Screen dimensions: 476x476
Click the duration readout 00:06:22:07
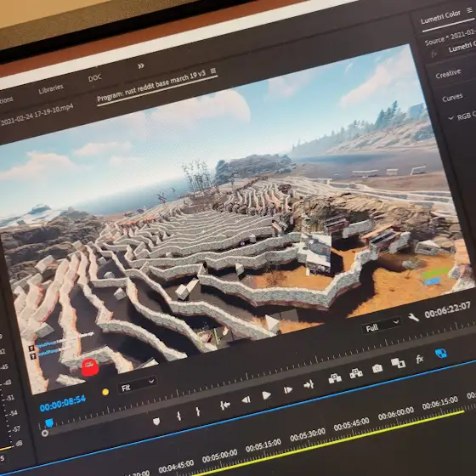[x=447, y=309]
